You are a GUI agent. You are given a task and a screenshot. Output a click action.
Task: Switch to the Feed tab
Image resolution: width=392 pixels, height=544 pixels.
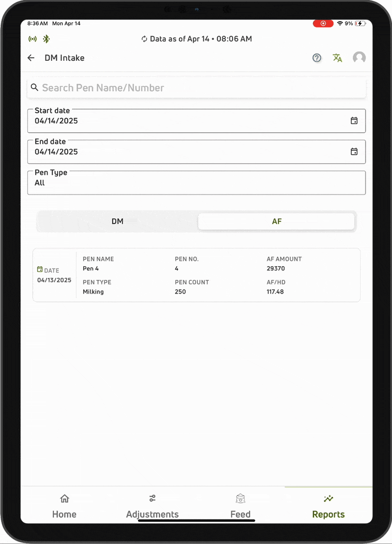pos(240,506)
